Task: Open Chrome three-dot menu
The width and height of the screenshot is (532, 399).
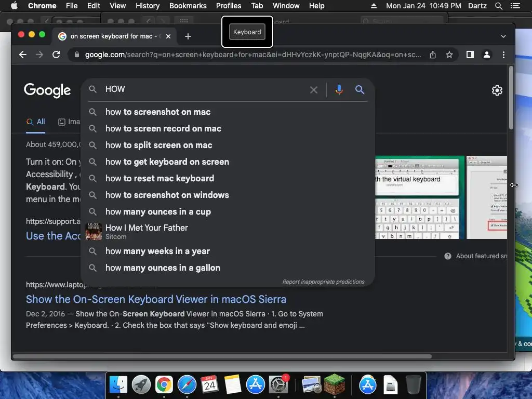Action: [503, 55]
